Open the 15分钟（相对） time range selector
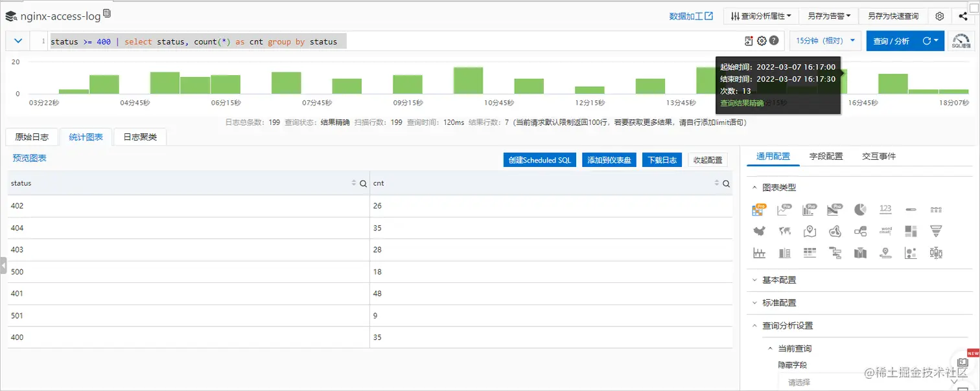The height and width of the screenshot is (391, 980). pyautogui.click(x=826, y=41)
